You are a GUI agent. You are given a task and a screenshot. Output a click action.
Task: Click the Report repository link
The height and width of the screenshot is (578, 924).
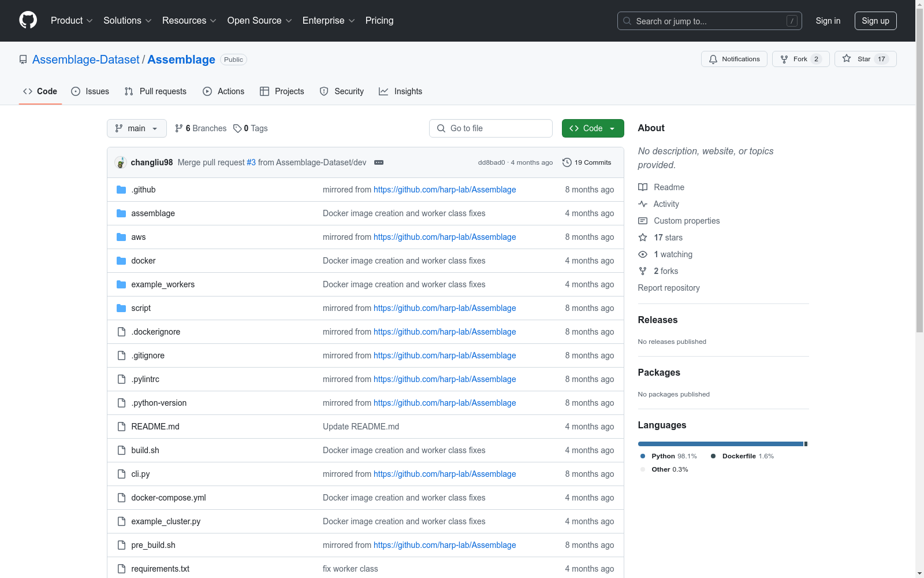click(669, 288)
